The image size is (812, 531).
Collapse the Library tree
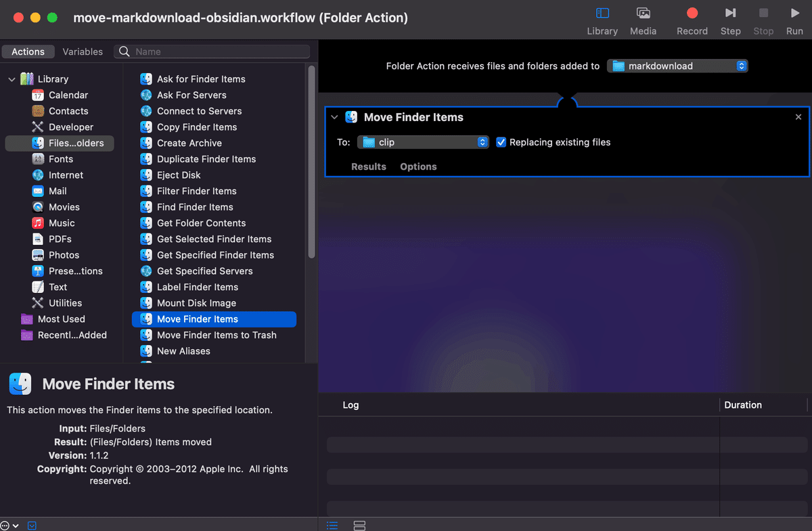[12, 79]
